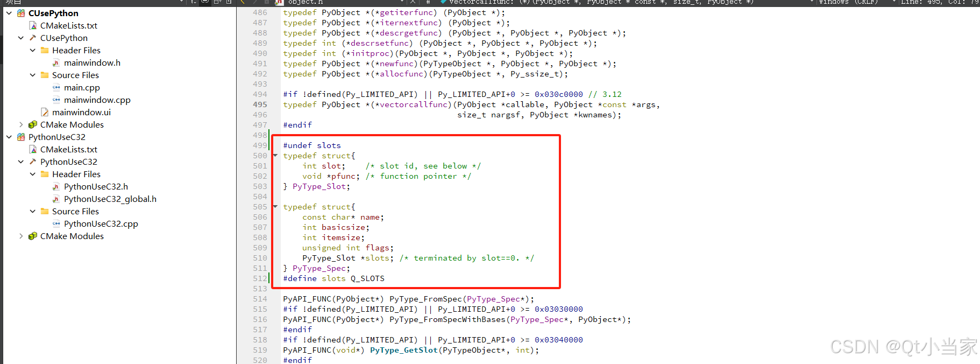Click the 'getiterfunc' typedef name
The width and height of the screenshot is (980, 364).
click(x=406, y=12)
